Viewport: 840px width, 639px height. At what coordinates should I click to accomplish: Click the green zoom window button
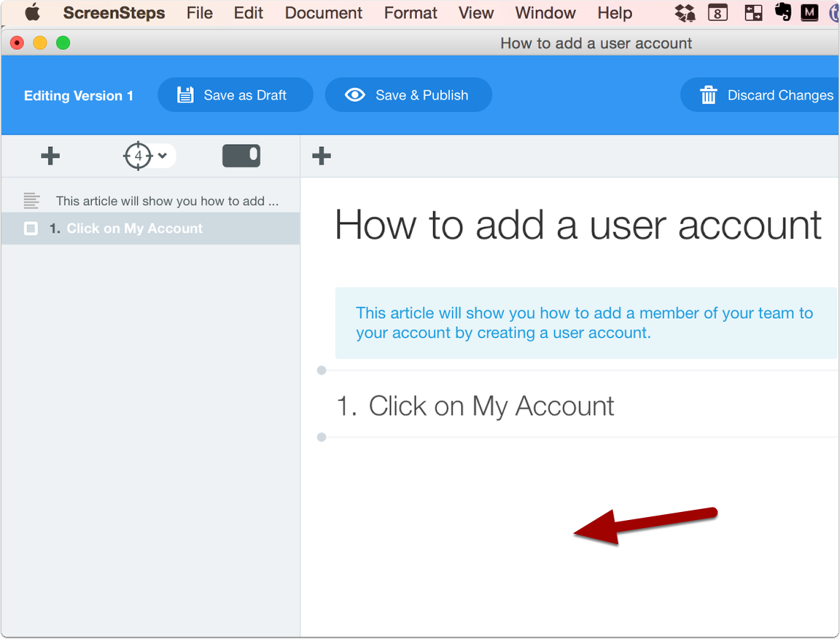[63, 43]
